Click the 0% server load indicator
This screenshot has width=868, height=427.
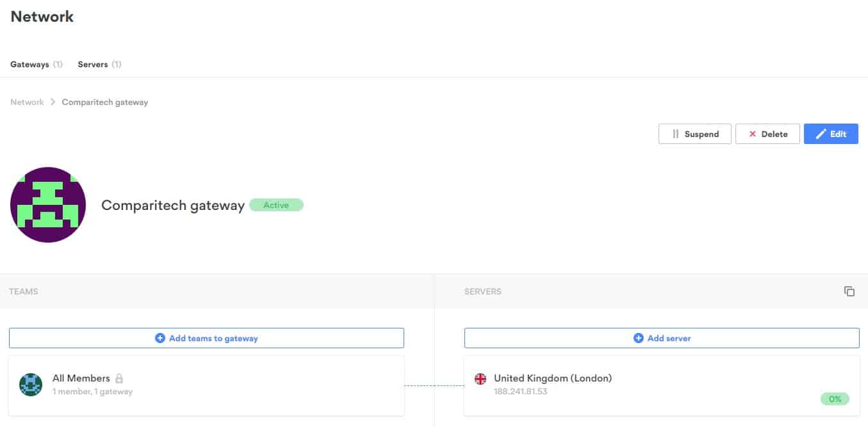[x=835, y=399]
